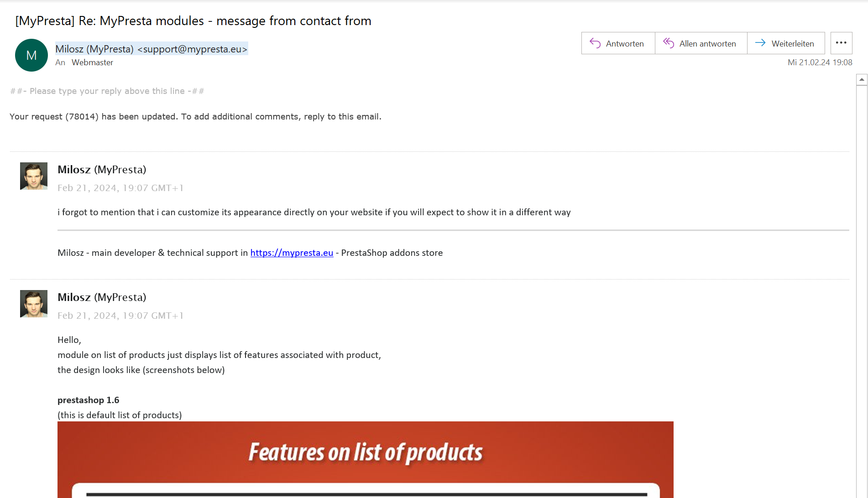Click Milosz's profile photo in the second comment

click(x=34, y=304)
